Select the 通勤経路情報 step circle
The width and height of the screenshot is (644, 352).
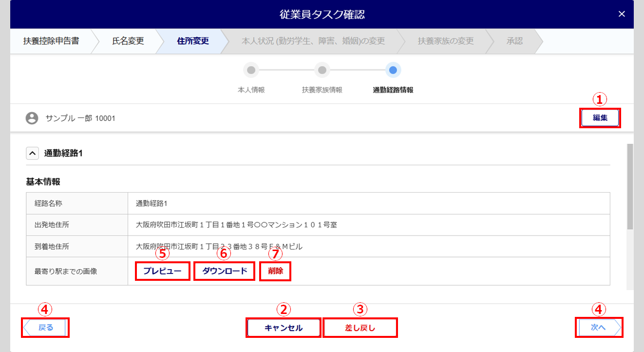tap(393, 70)
